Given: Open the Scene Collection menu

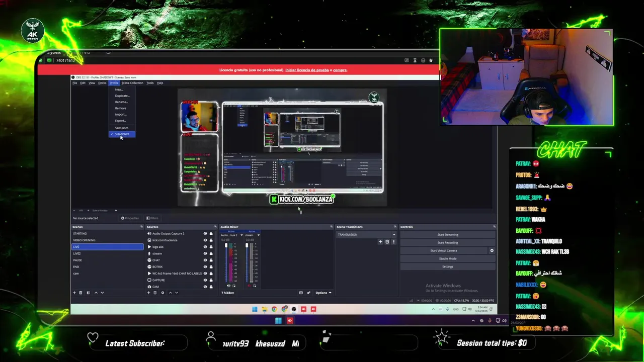Looking at the screenshot, I should (132, 83).
